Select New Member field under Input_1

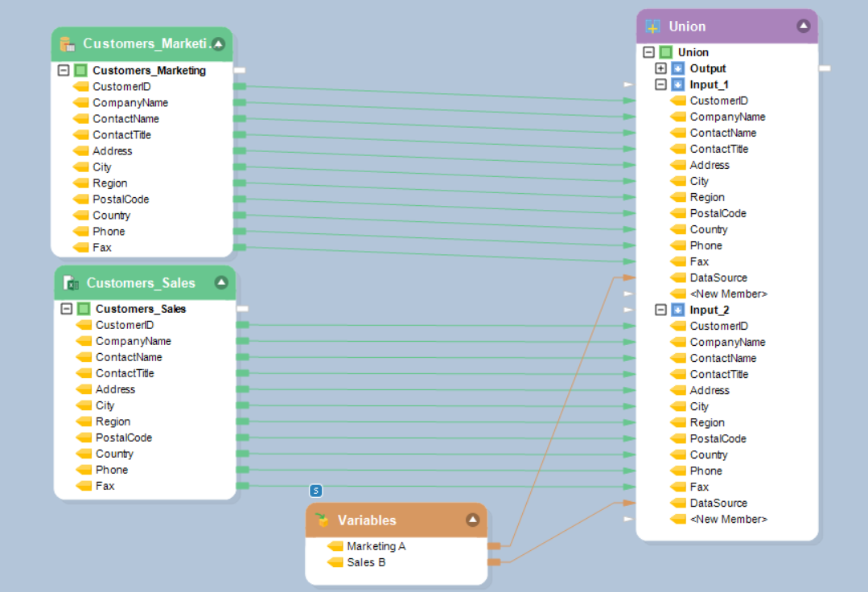tap(728, 294)
